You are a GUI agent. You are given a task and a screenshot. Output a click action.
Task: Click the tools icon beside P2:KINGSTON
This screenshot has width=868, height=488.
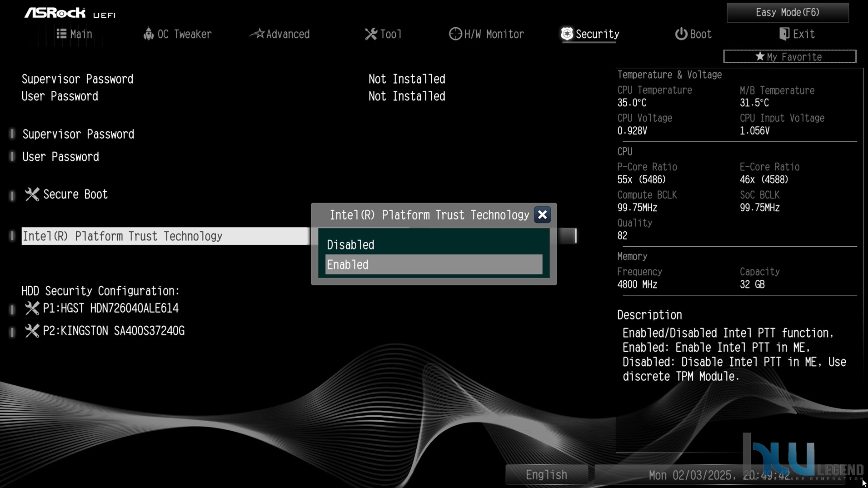[x=32, y=331]
